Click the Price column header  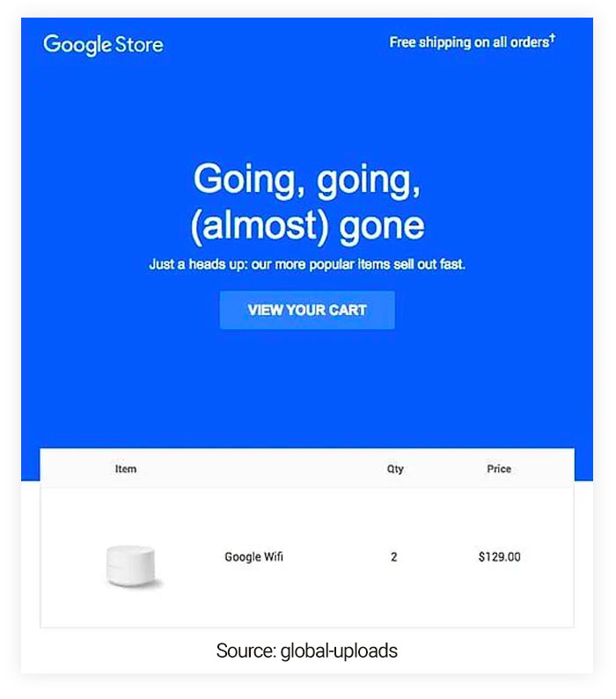[x=499, y=469]
